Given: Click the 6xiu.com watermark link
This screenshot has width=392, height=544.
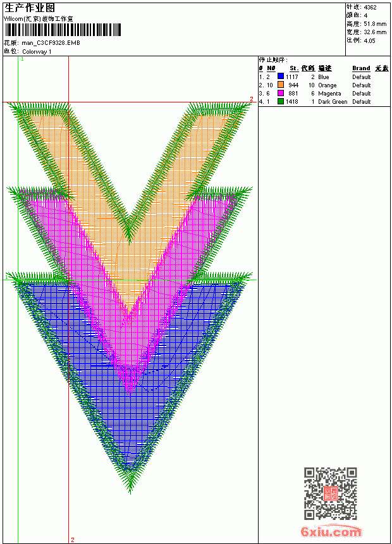Looking at the screenshot, I should pos(331,531).
